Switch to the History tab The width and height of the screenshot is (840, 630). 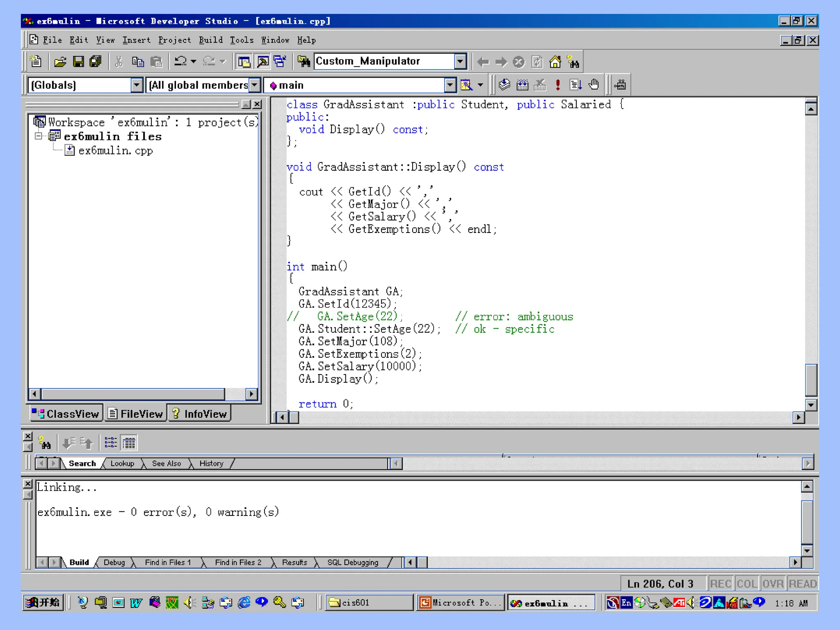pos(211,463)
